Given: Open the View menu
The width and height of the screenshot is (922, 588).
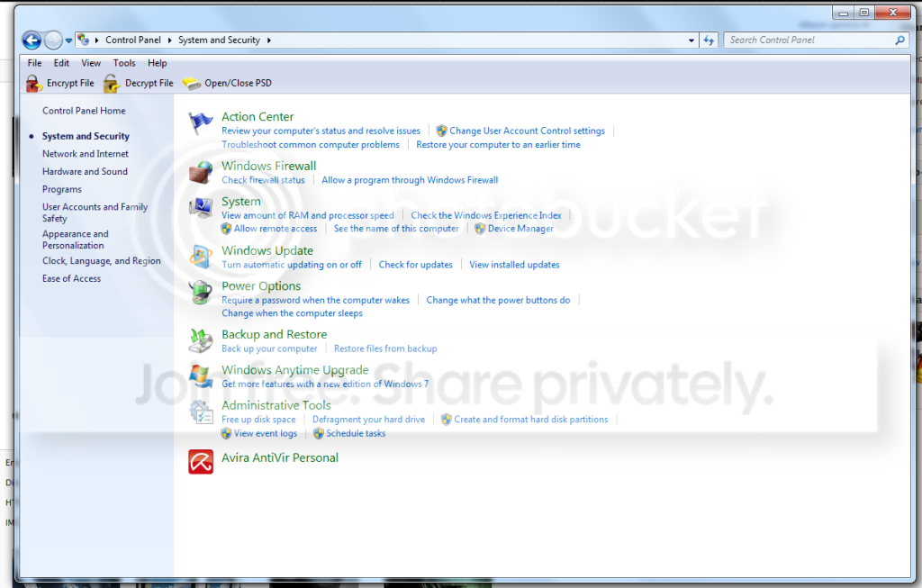Looking at the screenshot, I should [x=91, y=63].
